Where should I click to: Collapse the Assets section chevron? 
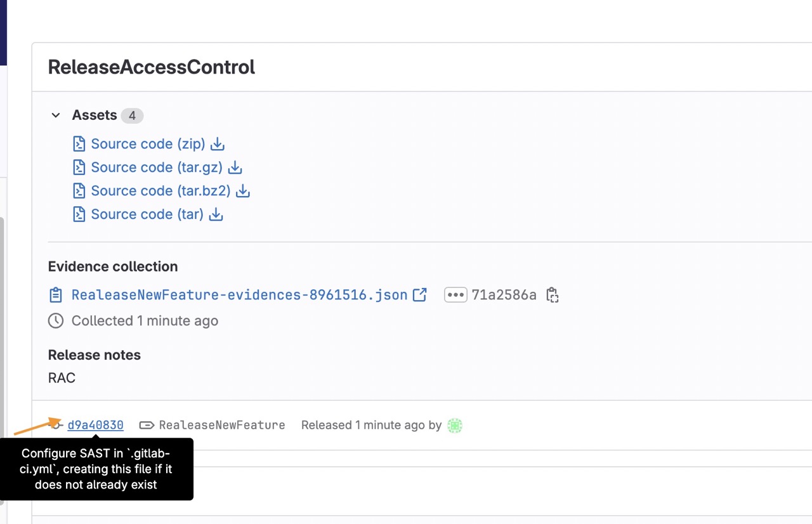(56, 115)
